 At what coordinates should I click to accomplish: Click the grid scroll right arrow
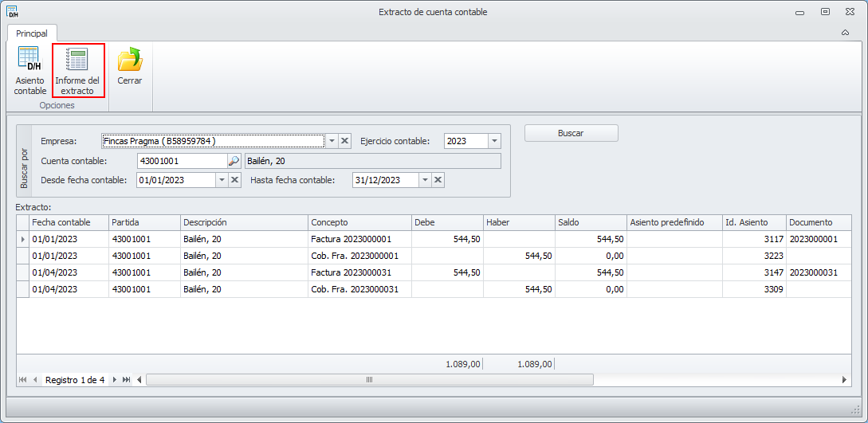[x=844, y=380]
